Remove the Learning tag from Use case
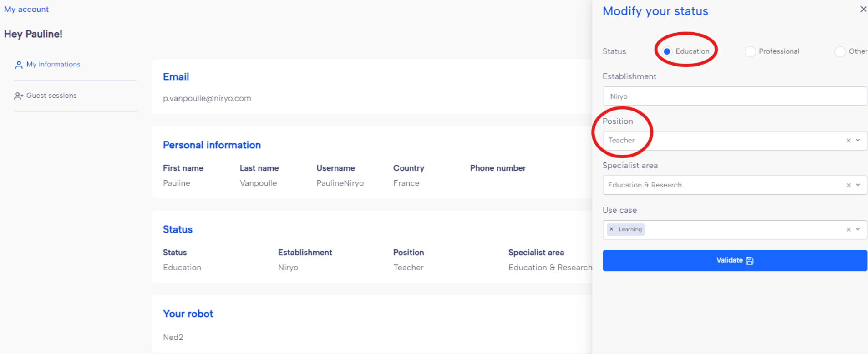Viewport: 868px width, 354px height. pos(612,229)
